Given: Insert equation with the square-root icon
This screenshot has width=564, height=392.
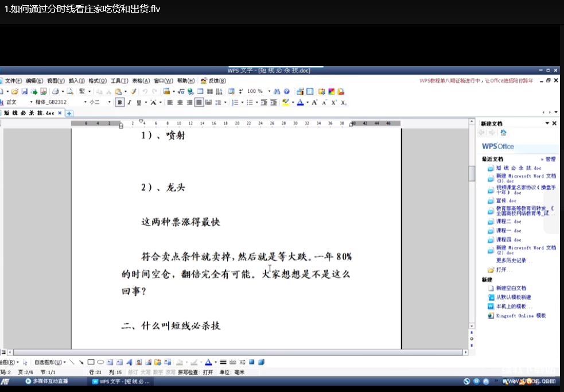Looking at the screenshot, I should point(181,91).
